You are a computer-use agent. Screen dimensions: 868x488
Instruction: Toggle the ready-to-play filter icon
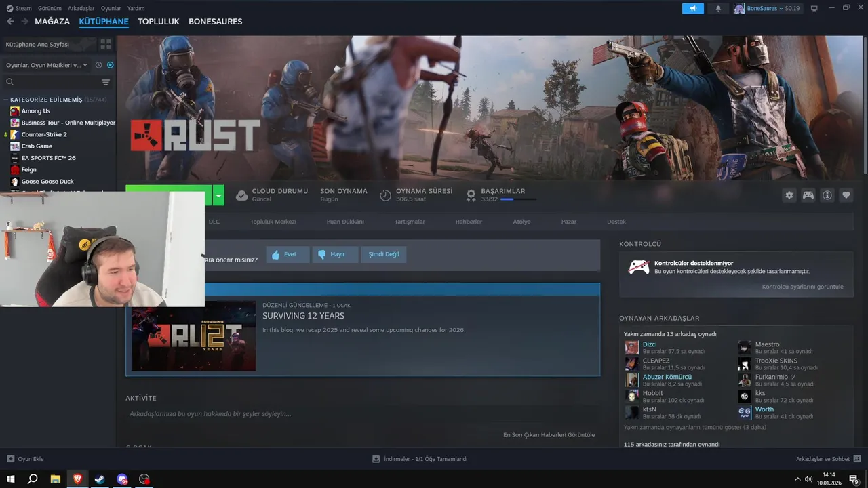(110, 65)
